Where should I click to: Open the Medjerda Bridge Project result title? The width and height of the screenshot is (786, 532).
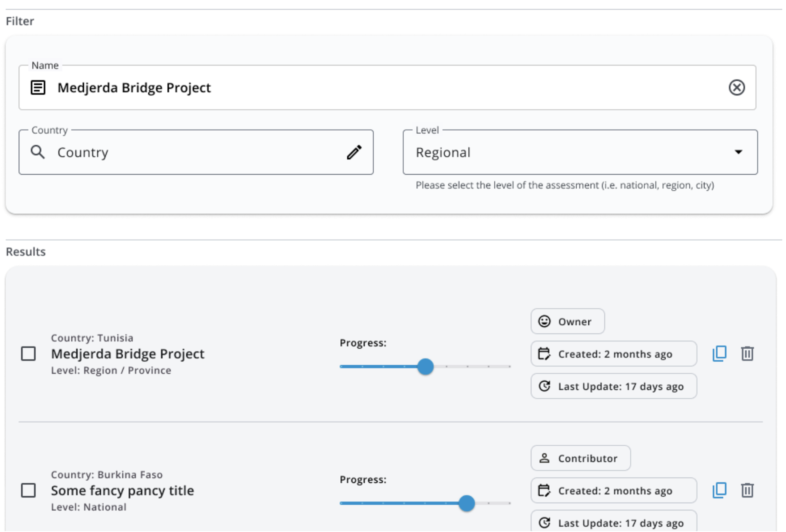pyautogui.click(x=128, y=354)
